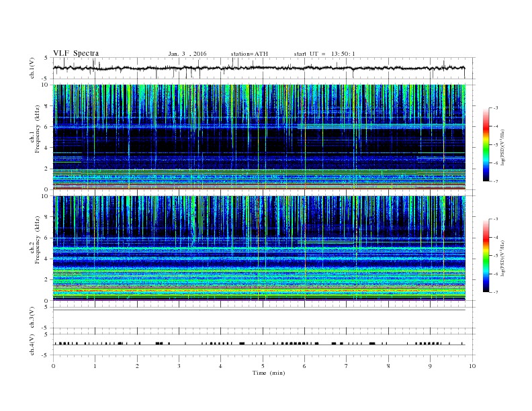The width and height of the screenshot is (532, 411).
Task: Click the "7" tick on the Time axis
Action: (x=347, y=366)
